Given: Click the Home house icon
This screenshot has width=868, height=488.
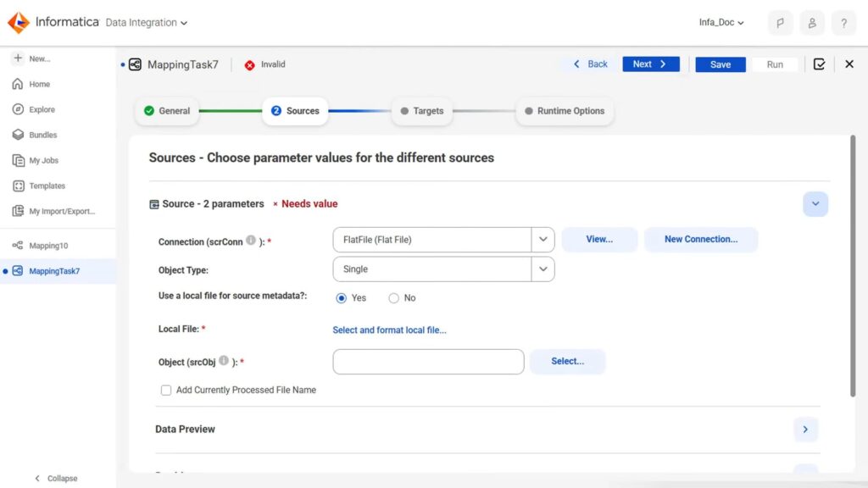Looking at the screenshot, I should click(x=18, y=84).
